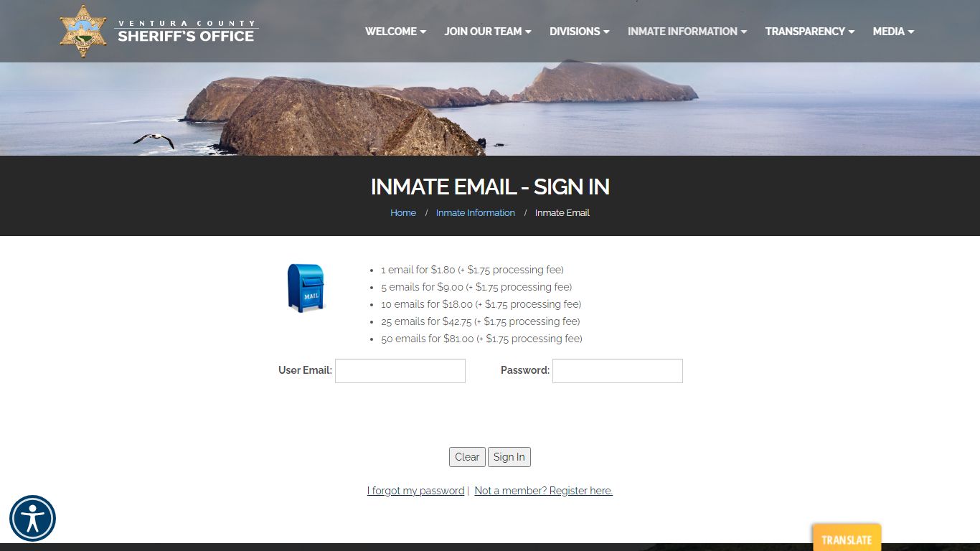Click the Password label
980x551 pixels.
(x=525, y=370)
